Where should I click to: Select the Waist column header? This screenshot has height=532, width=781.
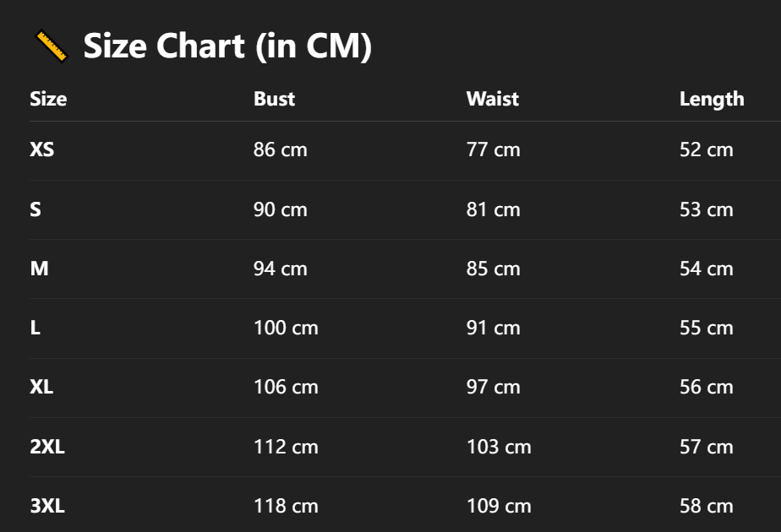[x=492, y=99]
